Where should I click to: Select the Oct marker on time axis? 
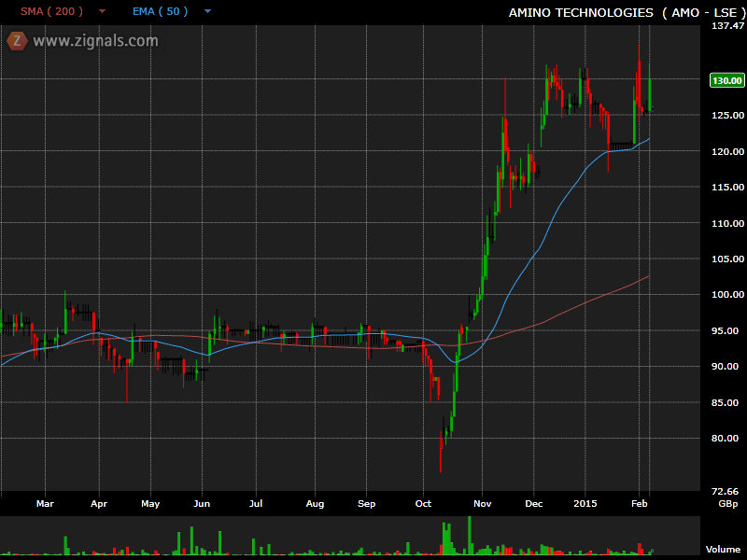[425, 503]
